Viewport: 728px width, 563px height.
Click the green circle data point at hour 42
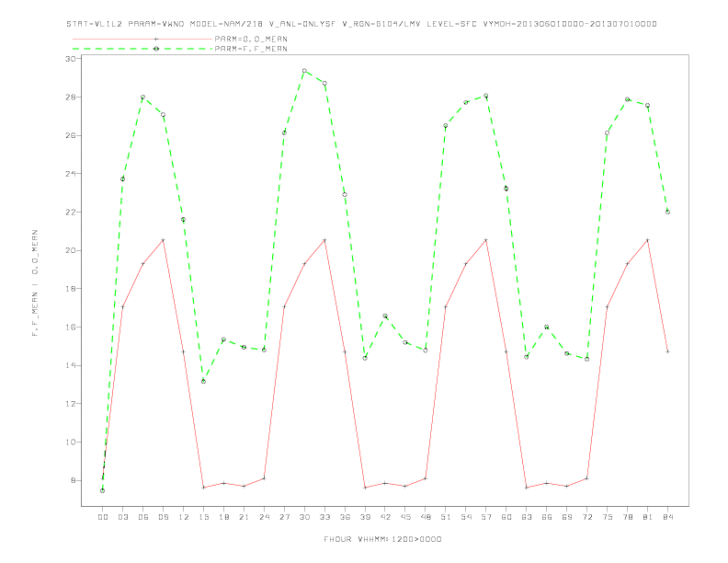(x=385, y=316)
